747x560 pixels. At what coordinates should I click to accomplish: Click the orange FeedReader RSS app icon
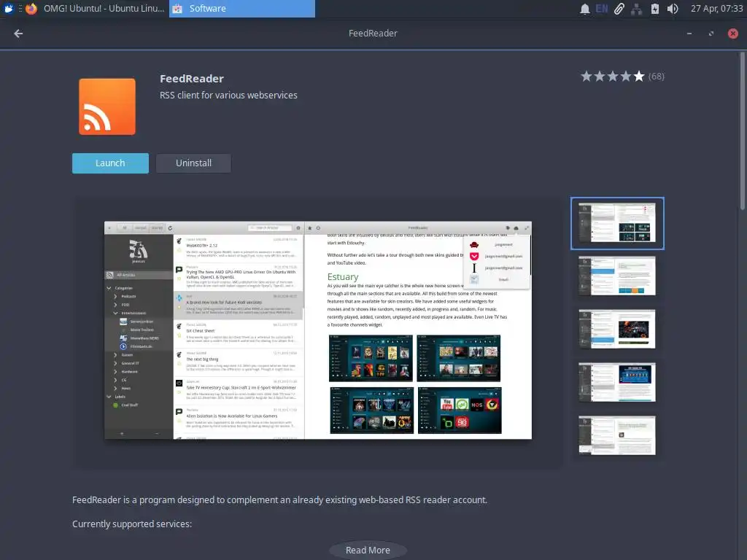click(x=107, y=106)
